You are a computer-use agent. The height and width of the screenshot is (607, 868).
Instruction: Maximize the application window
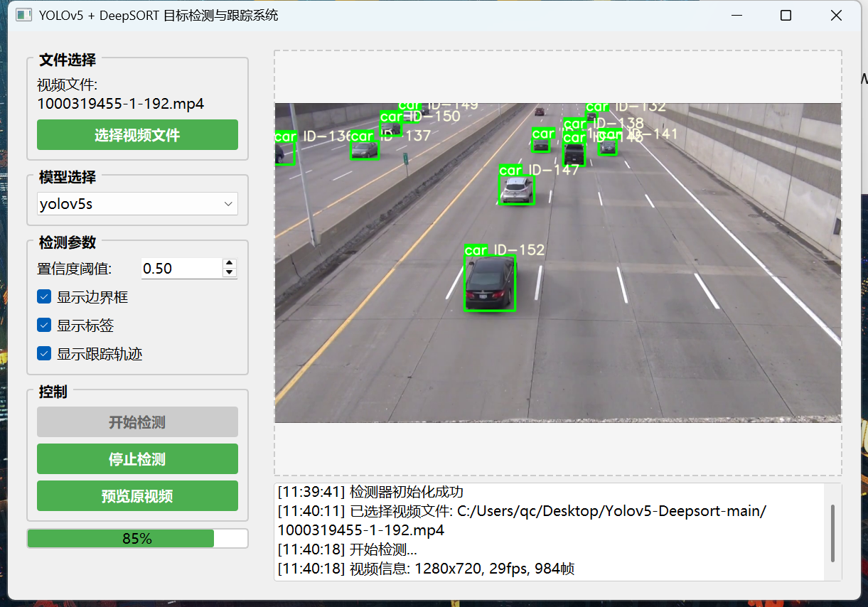786,15
